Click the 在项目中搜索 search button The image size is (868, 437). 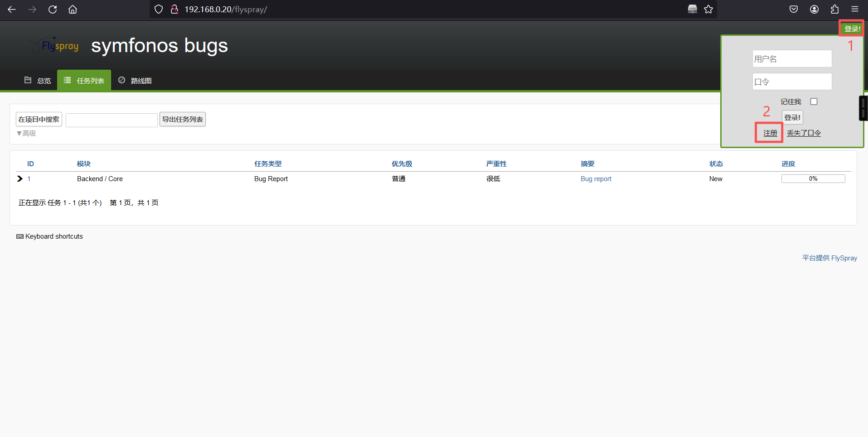[39, 119]
